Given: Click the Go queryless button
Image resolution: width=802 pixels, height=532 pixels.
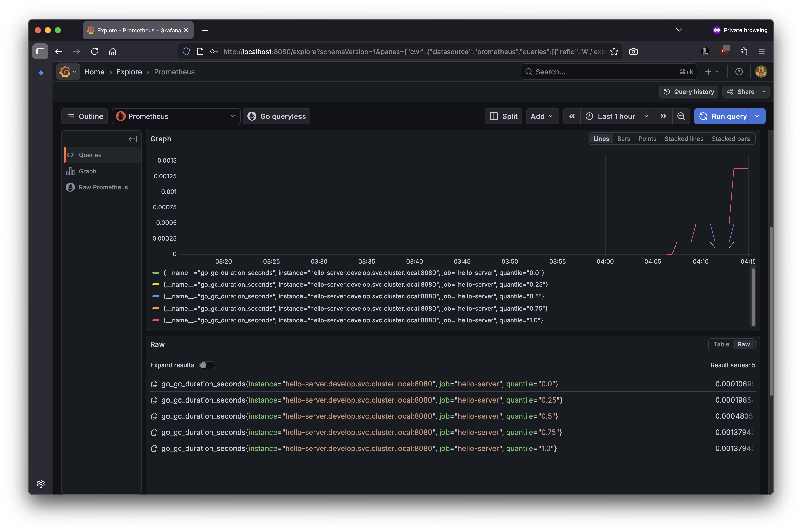Looking at the screenshot, I should [277, 116].
